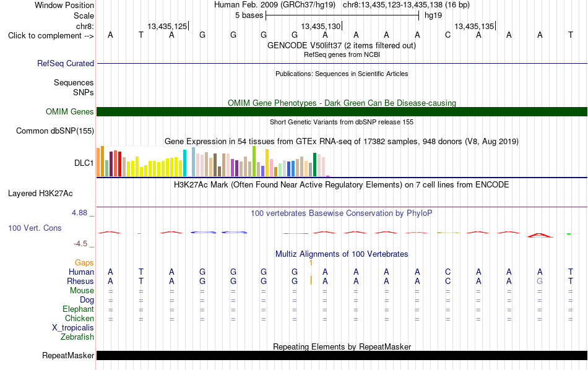
Task: Open the RefSeq Curated track label
Action: click(65, 63)
